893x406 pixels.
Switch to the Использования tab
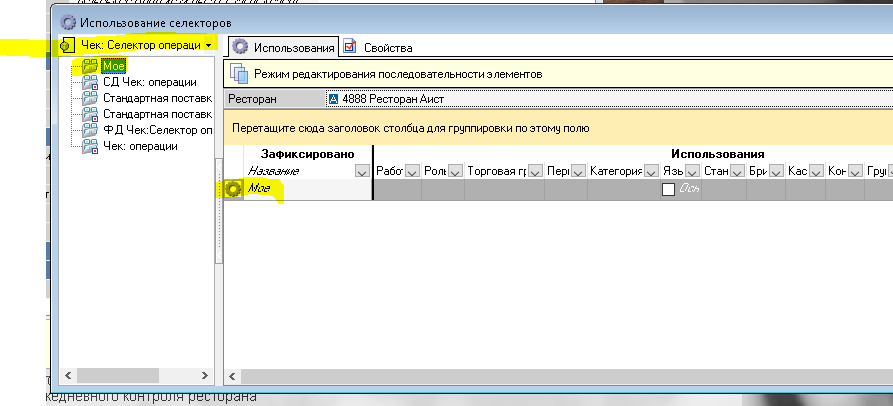click(x=283, y=47)
